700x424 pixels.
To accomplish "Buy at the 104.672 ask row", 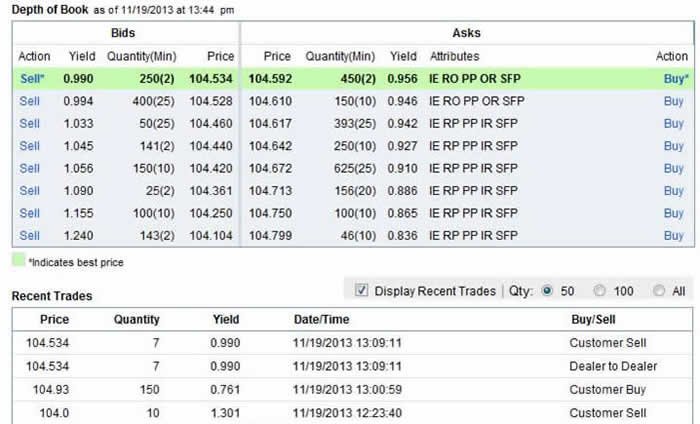I will click(x=674, y=168).
